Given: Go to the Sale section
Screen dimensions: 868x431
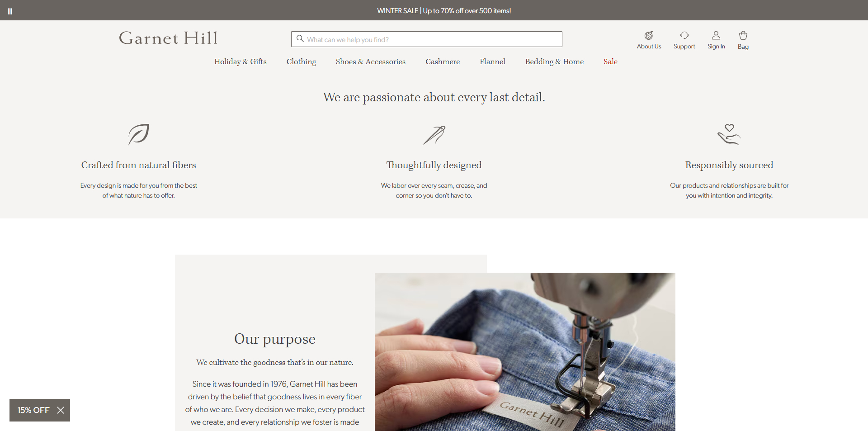Looking at the screenshot, I should [x=610, y=62].
